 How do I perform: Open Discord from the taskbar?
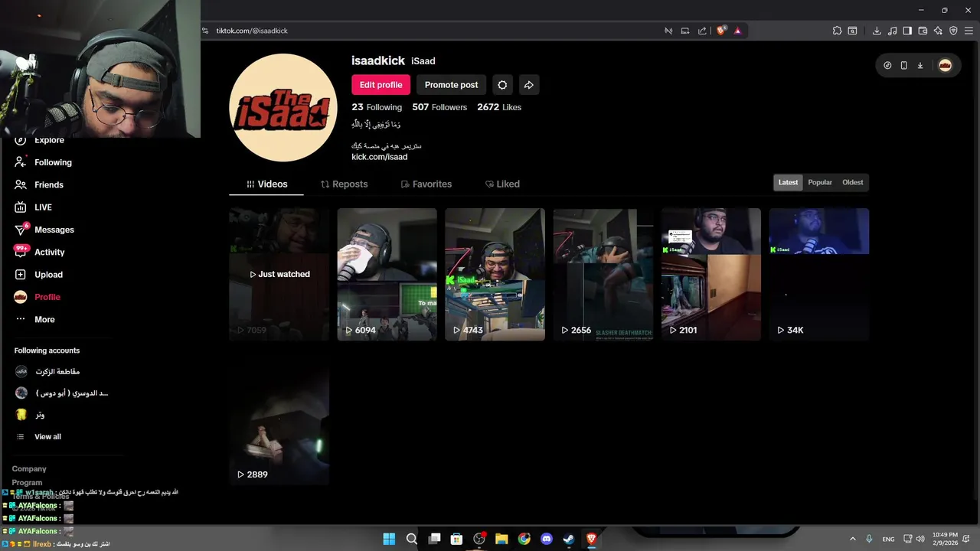(x=547, y=539)
